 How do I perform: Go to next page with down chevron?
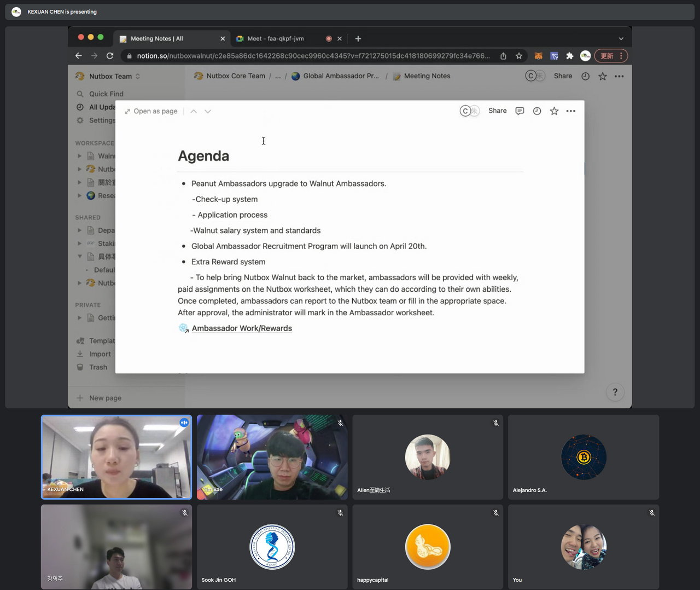208,111
